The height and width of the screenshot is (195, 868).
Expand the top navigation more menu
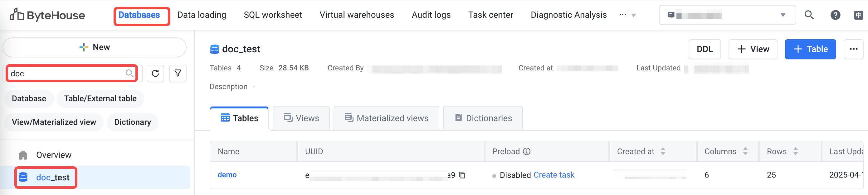pos(627,15)
